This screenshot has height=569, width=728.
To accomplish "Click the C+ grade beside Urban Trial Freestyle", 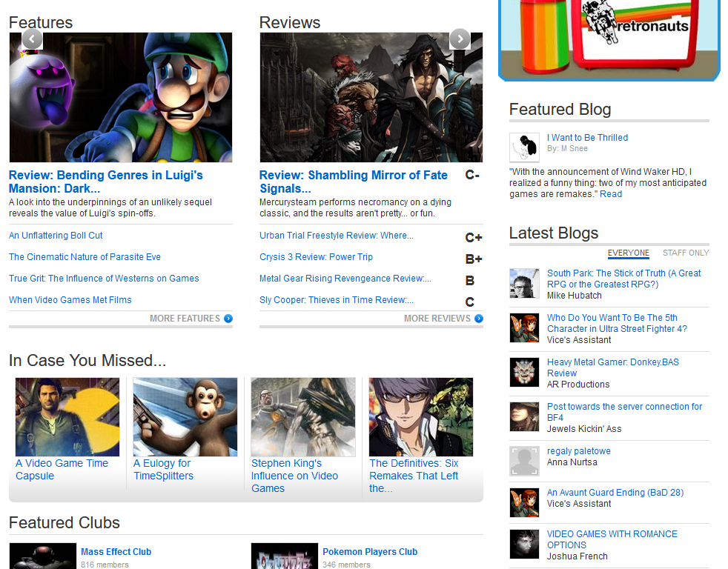I will tap(474, 238).
